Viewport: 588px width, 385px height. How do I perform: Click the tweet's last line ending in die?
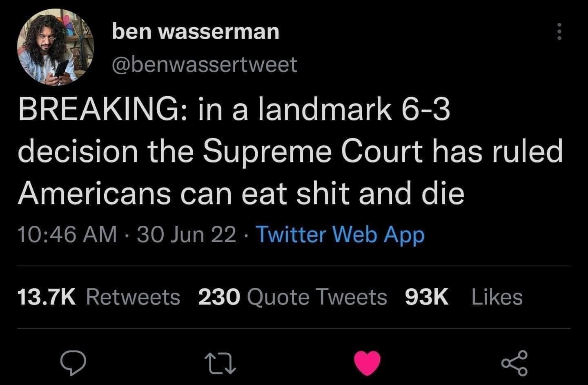(241, 193)
